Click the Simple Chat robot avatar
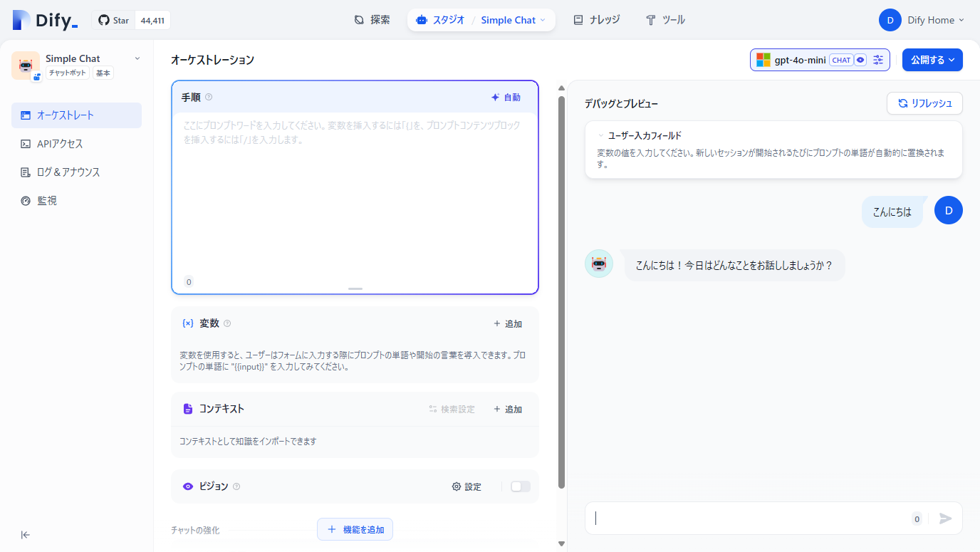The image size is (980, 552). click(x=26, y=66)
